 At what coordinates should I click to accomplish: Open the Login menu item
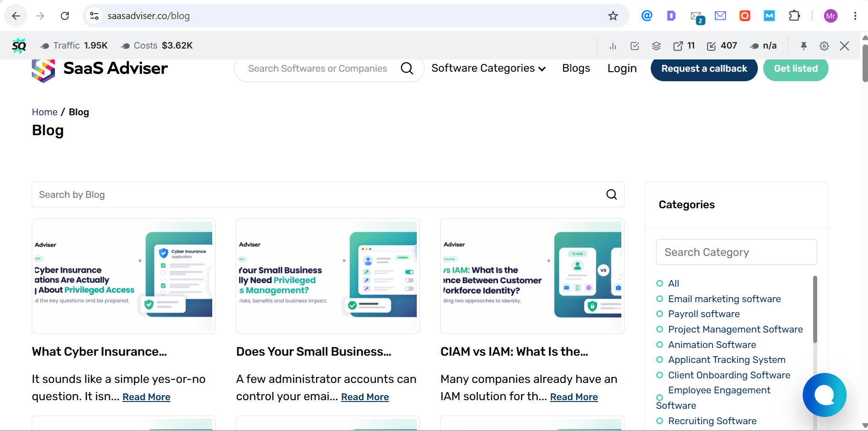click(x=622, y=69)
